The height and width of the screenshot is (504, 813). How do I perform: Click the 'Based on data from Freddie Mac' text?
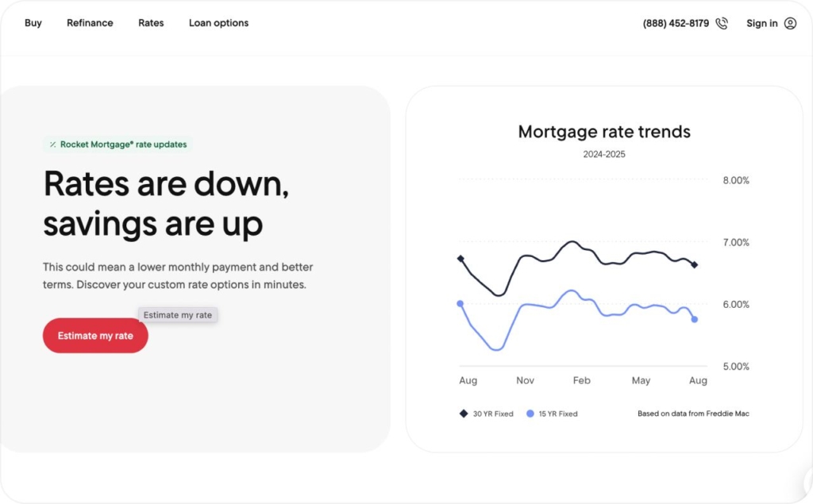coord(693,414)
